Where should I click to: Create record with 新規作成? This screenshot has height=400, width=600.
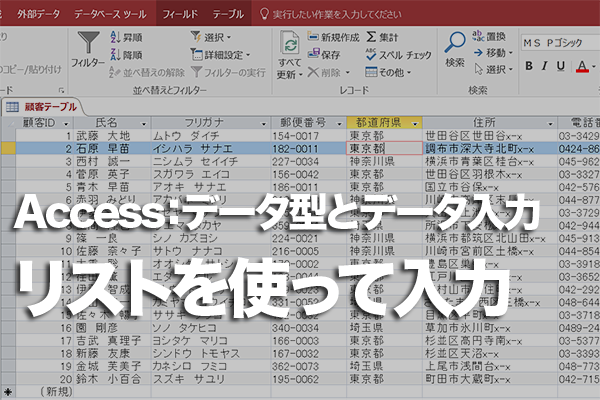point(333,37)
